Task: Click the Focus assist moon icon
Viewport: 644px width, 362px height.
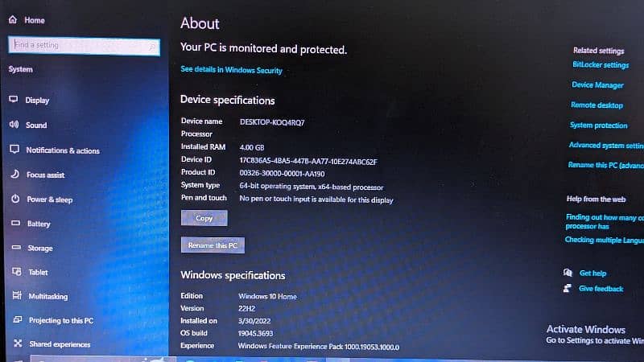Action: click(x=14, y=175)
